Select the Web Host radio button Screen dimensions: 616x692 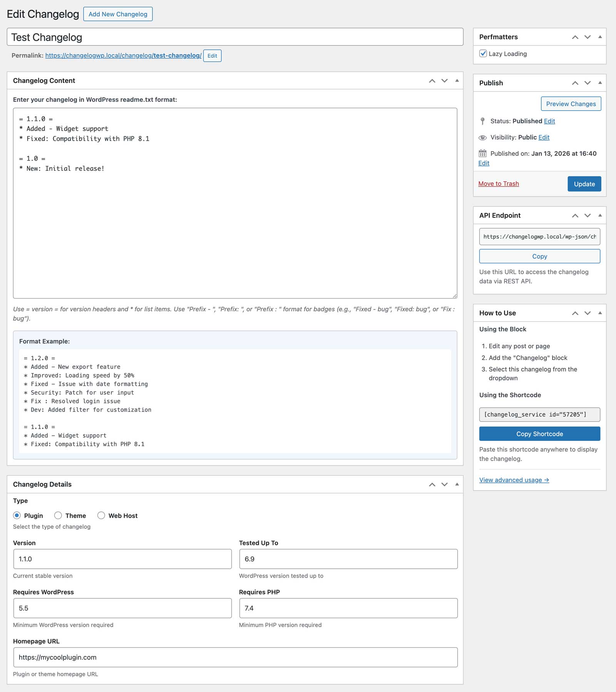(101, 516)
